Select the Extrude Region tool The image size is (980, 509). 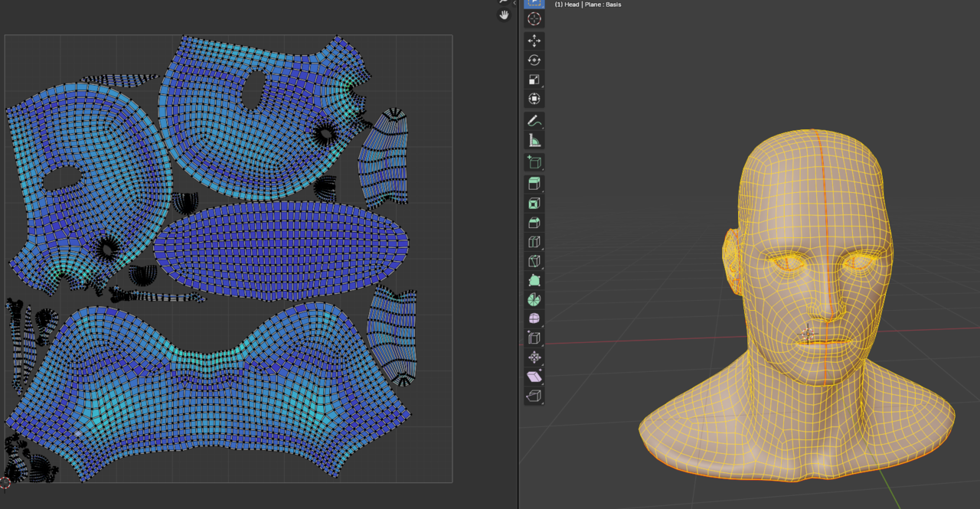tap(534, 184)
